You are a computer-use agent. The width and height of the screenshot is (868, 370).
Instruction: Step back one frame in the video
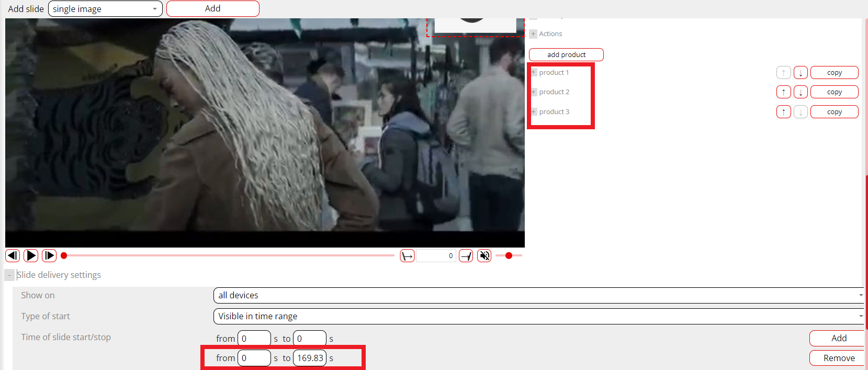(13, 255)
